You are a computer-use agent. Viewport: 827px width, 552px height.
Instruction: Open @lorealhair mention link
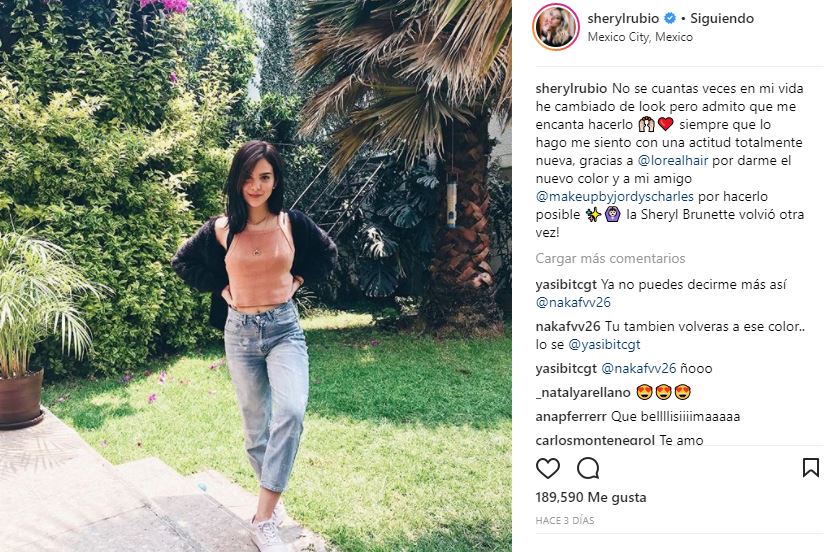673,160
